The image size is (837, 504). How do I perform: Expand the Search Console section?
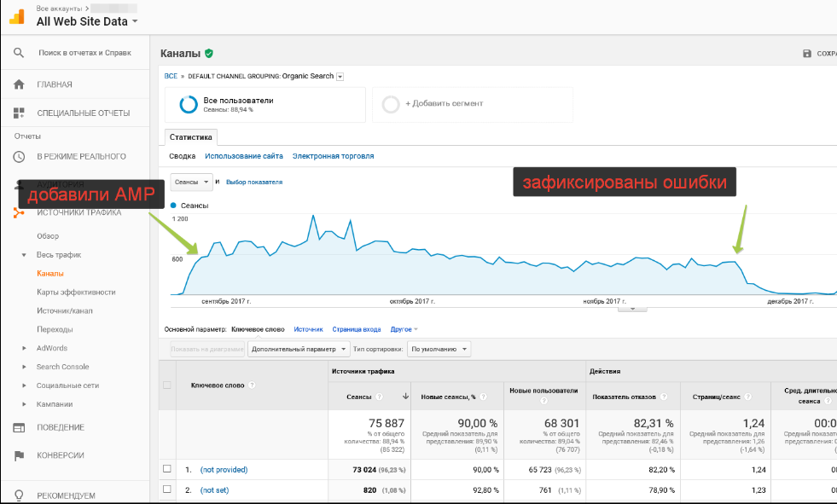point(24,367)
